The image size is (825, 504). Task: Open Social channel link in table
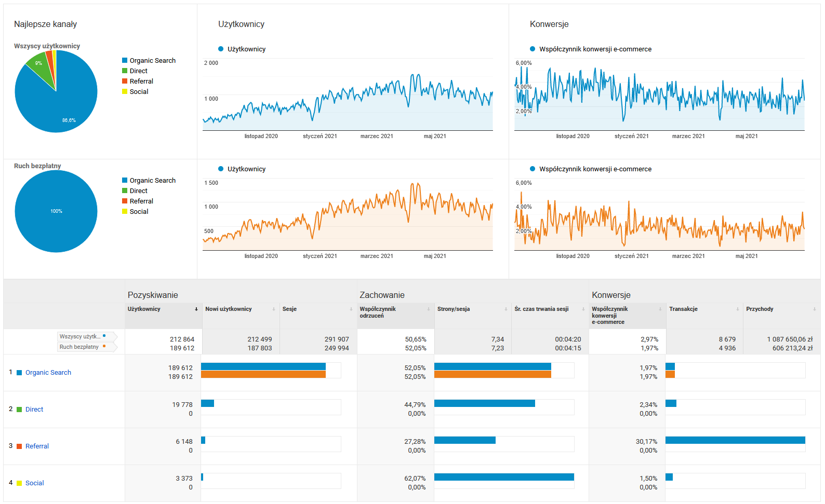pyautogui.click(x=35, y=483)
